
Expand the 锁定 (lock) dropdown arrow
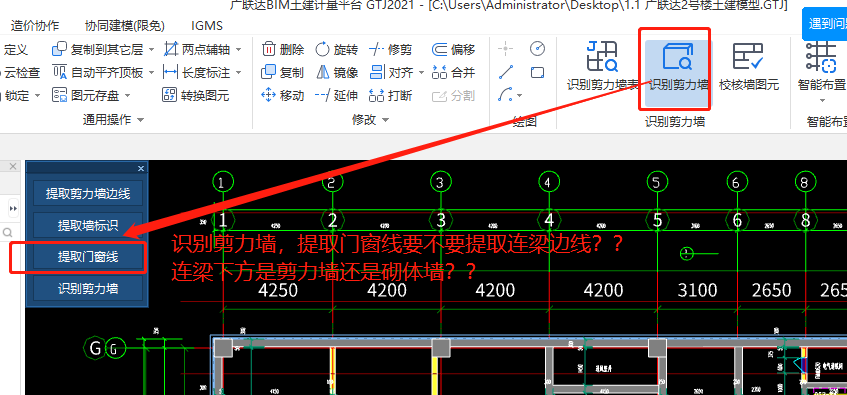pos(38,96)
